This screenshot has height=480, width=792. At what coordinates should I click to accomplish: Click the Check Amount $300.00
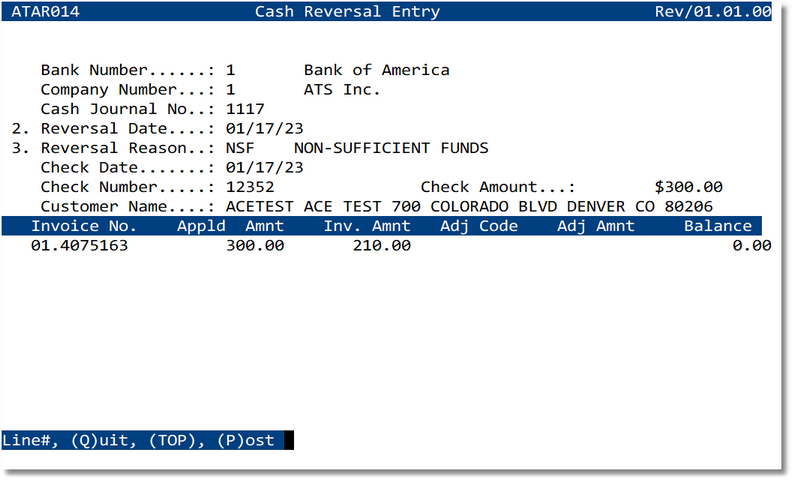click(688, 187)
